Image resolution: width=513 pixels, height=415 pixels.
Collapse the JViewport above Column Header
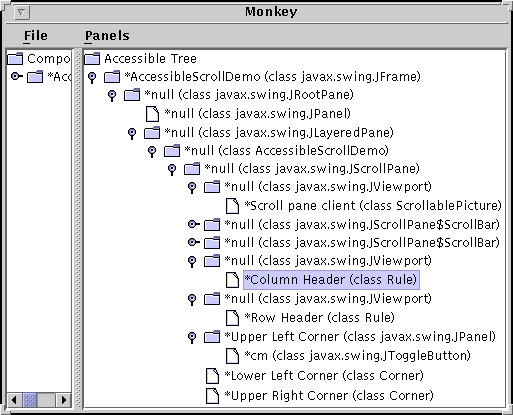point(192,261)
